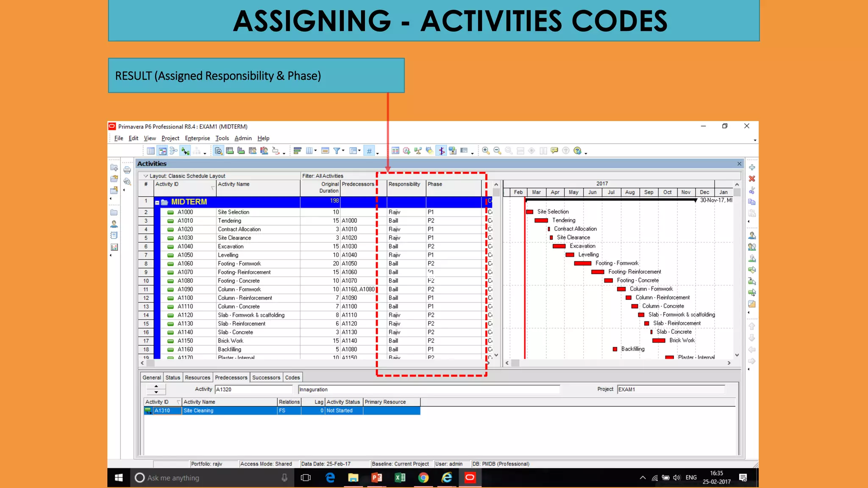Click the Responsibility column header
This screenshot has height=488, width=868.
coord(404,184)
